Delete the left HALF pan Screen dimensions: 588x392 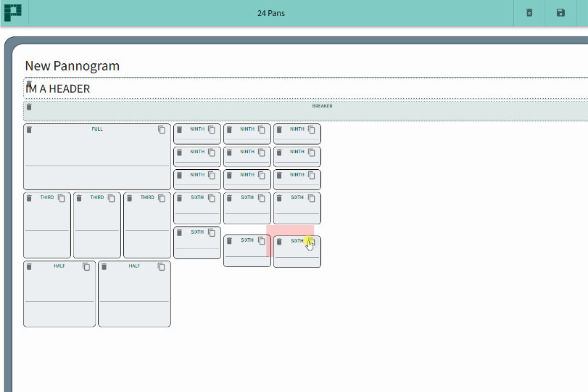30,267
